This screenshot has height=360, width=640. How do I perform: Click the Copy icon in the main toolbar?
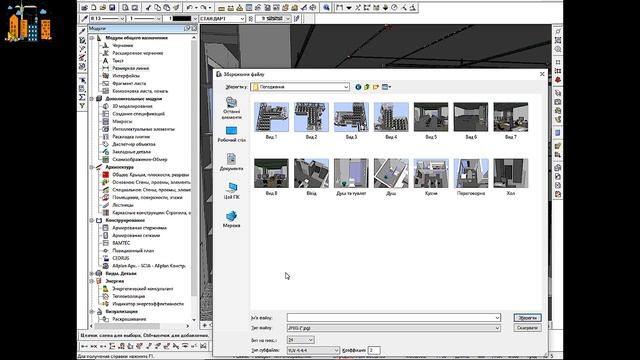coord(158,7)
